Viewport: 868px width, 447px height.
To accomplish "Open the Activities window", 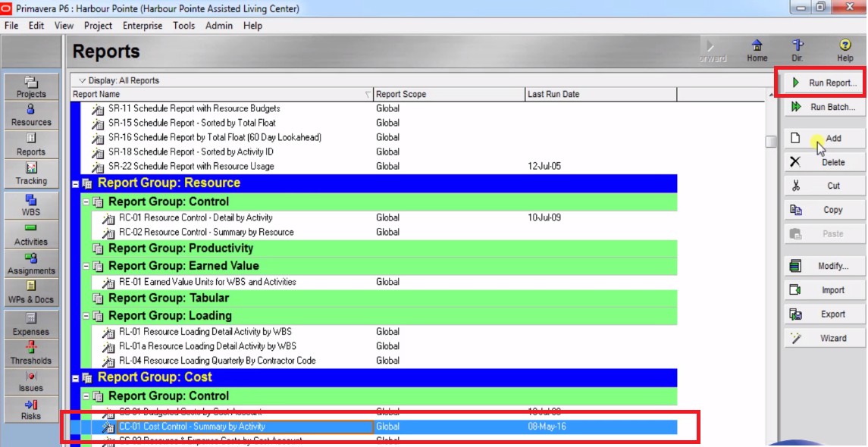I will coord(30,232).
